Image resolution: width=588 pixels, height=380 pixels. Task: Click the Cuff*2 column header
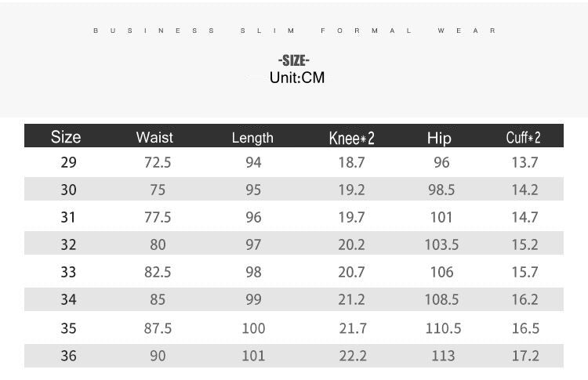[523, 138]
